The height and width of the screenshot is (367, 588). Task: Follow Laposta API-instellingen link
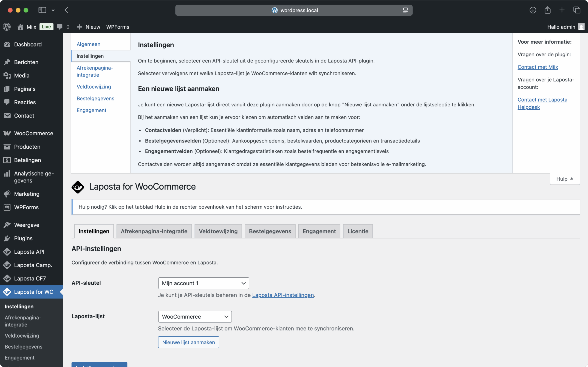pos(283,295)
